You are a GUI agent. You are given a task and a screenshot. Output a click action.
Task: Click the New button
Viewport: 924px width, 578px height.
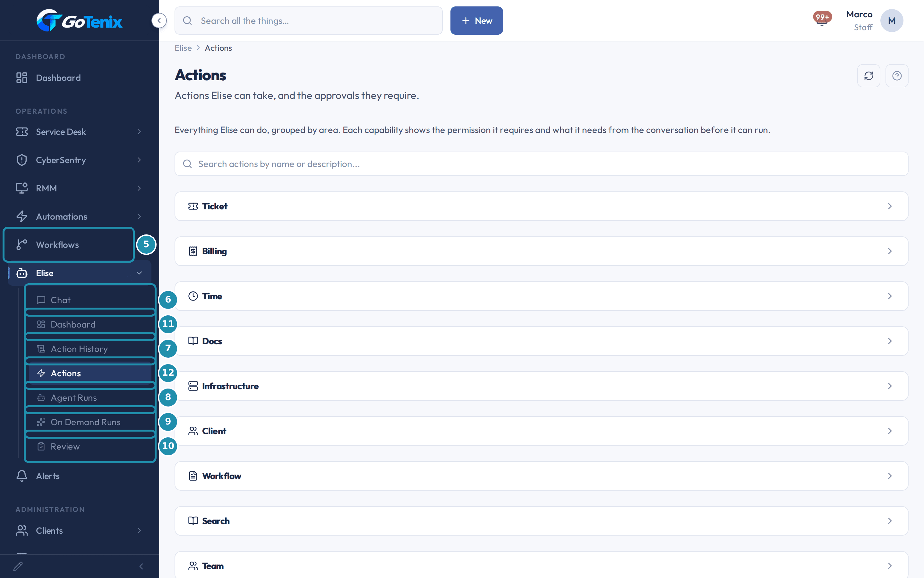point(476,21)
